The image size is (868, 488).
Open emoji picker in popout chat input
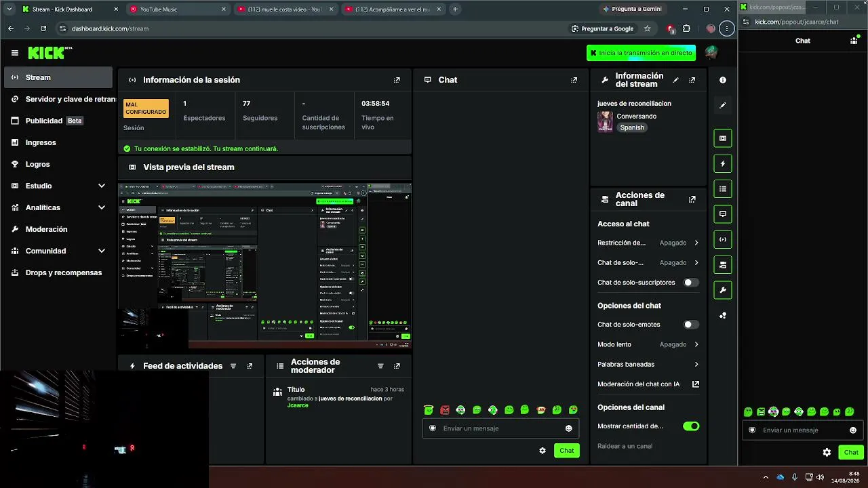point(853,430)
